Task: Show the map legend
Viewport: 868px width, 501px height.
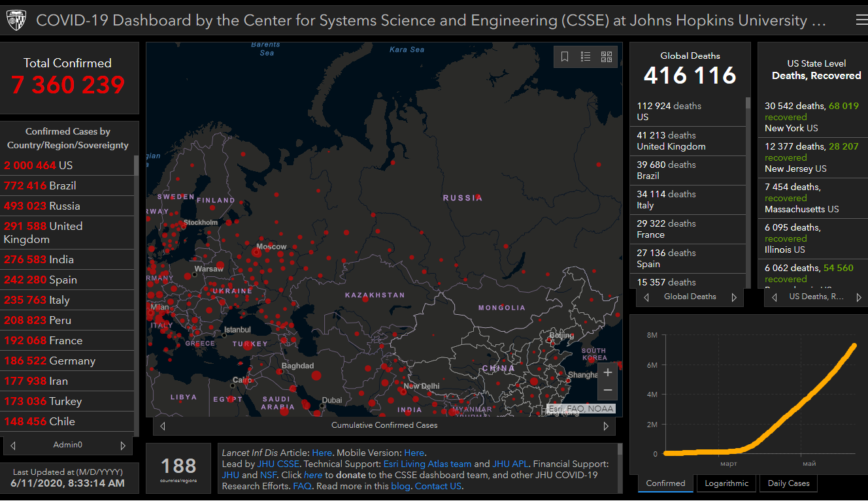Action: (586, 57)
